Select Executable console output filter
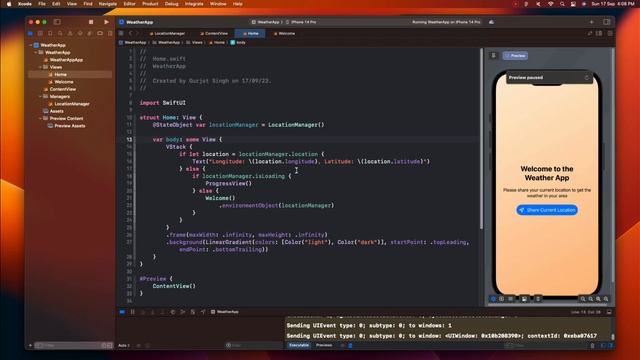 tap(299, 345)
